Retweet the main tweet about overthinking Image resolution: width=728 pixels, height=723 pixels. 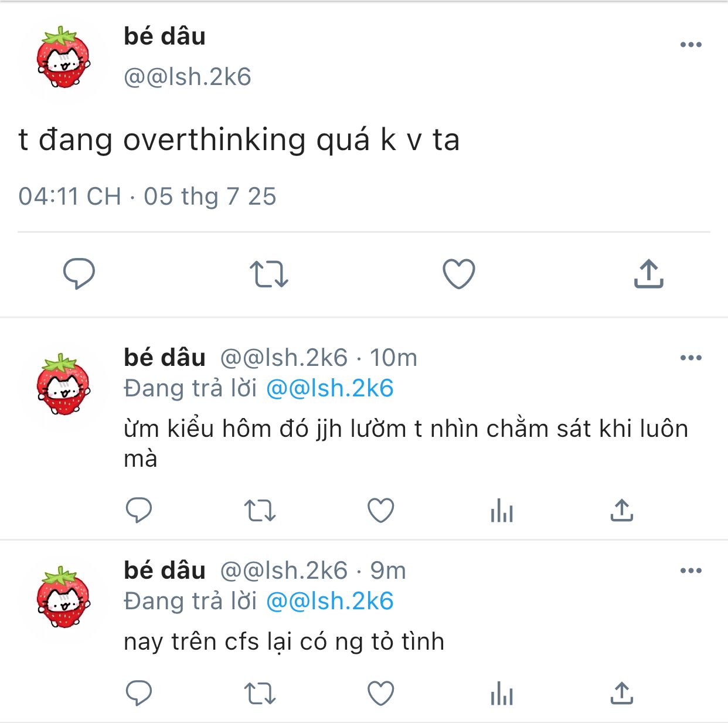point(268,274)
